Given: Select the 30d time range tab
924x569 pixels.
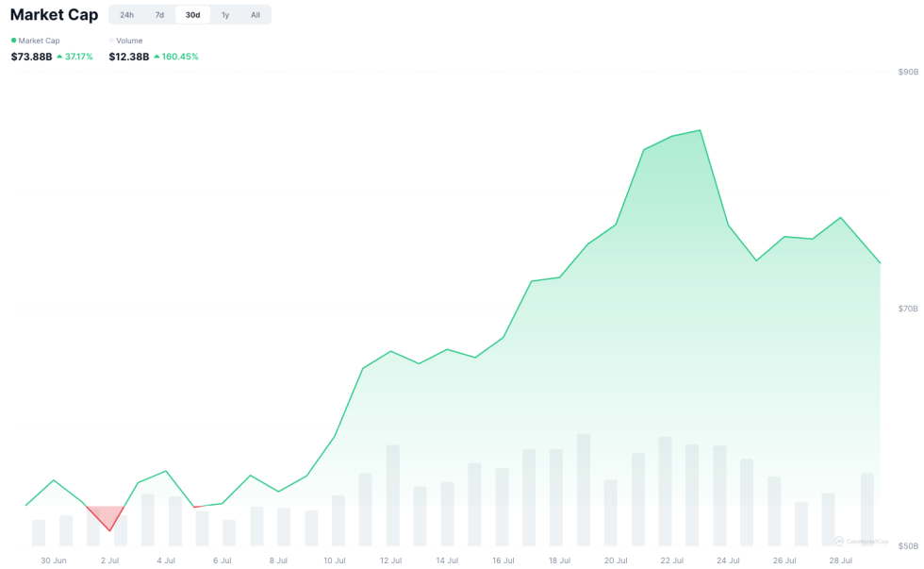Looking at the screenshot, I should point(192,15).
